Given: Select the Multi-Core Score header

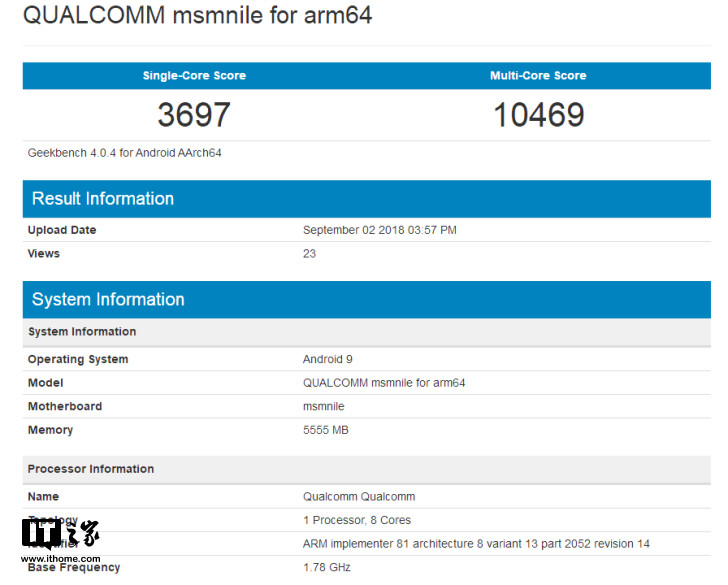Looking at the screenshot, I should [x=538, y=76].
